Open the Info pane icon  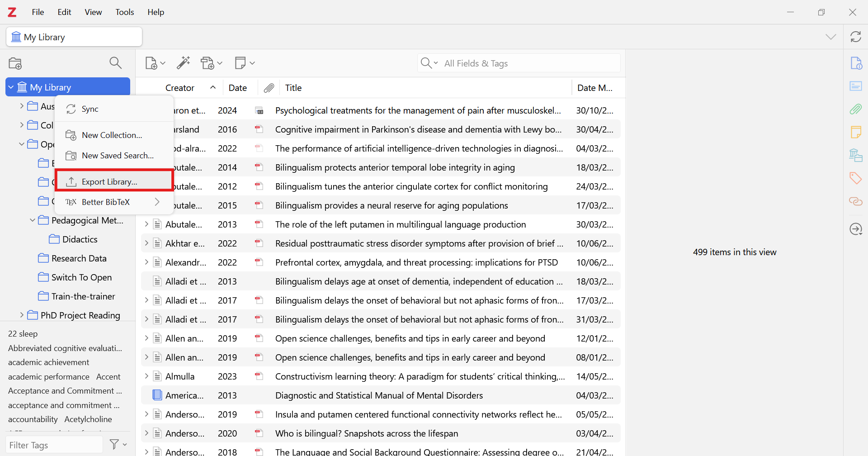coord(856,63)
